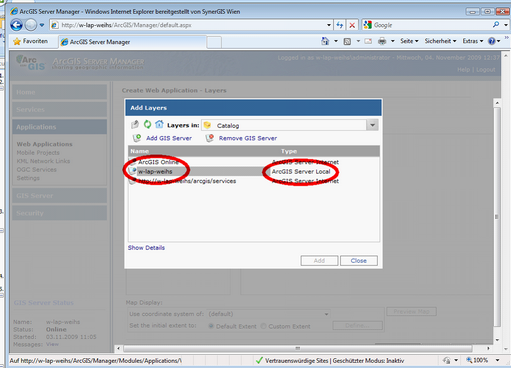Open recent pages dropdown next to Forward

tap(42, 25)
